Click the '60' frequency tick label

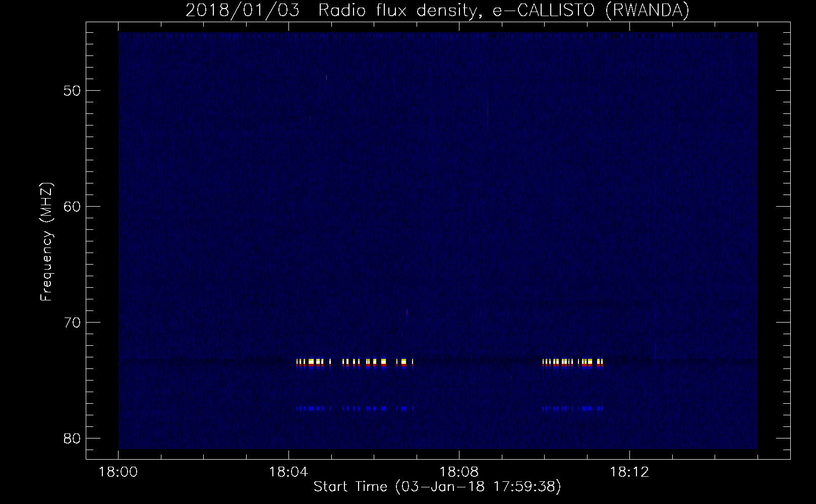[x=73, y=207]
